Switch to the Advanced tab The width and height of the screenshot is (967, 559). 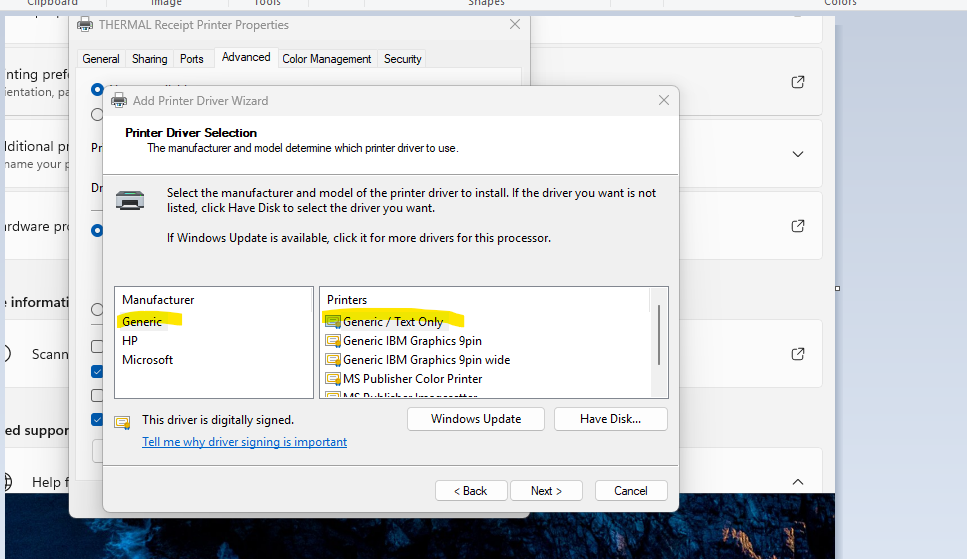tap(246, 57)
